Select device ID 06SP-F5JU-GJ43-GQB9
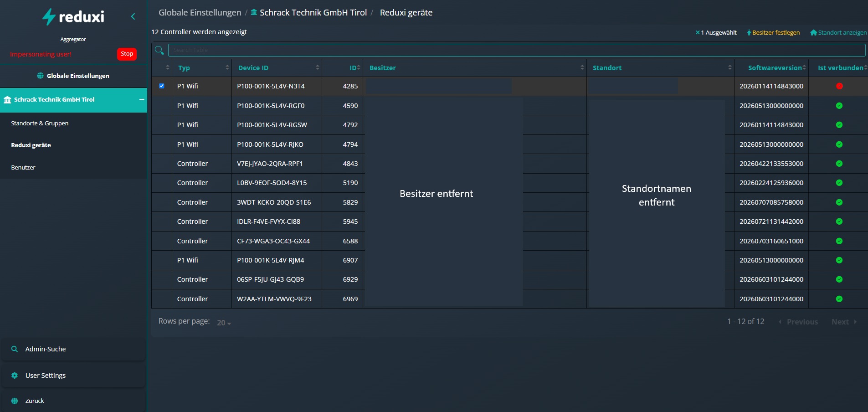This screenshot has height=412, width=868. (270, 279)
